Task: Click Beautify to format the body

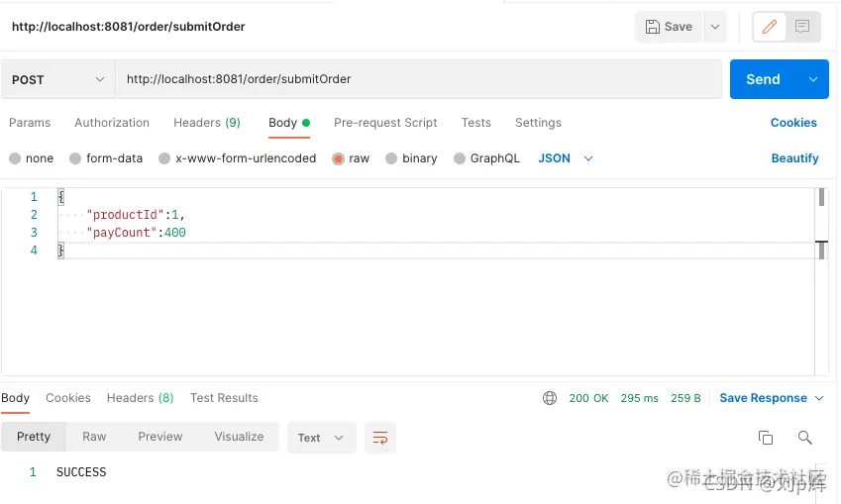Action: point(794,158)
